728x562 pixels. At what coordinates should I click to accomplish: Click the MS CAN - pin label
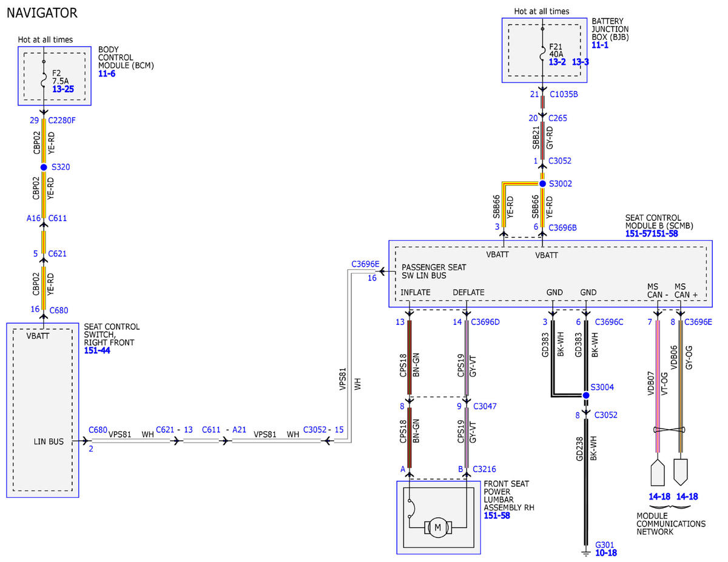658,290
